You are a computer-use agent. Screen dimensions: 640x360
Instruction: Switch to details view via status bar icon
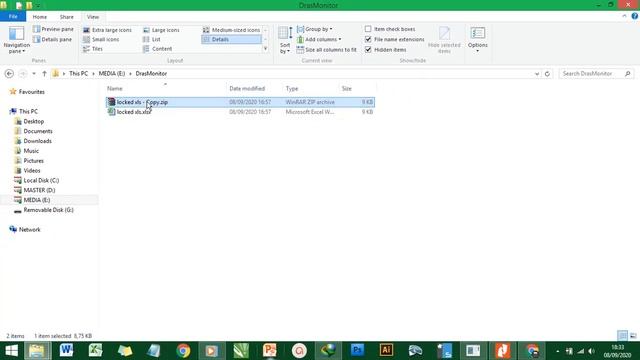622,336
